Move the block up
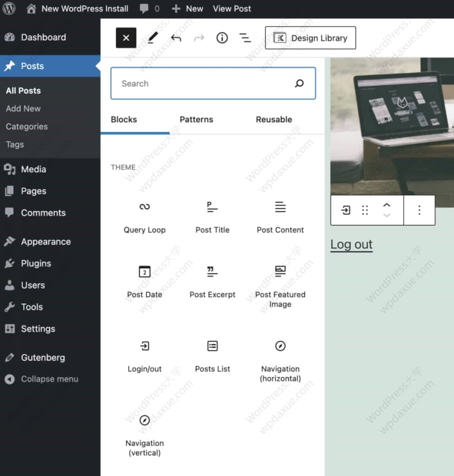Viewport: 454px width, 476px height. [x=386, y=205]
